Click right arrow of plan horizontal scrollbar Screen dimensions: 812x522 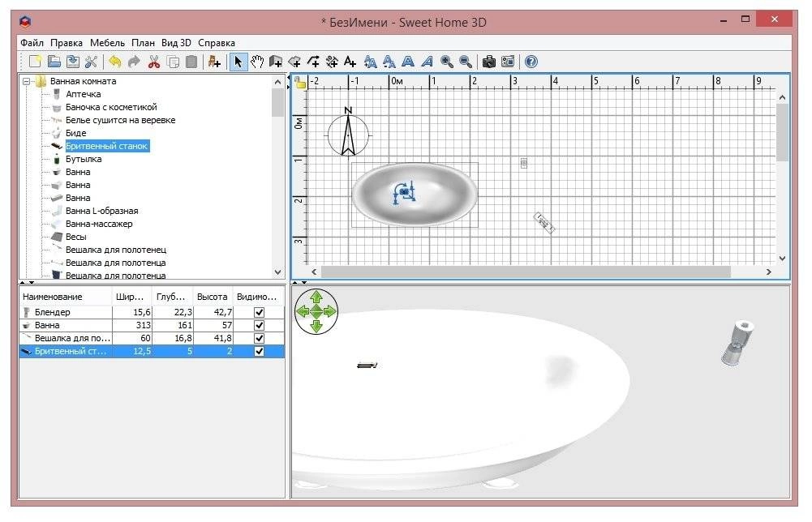click(x=768, y=272)
